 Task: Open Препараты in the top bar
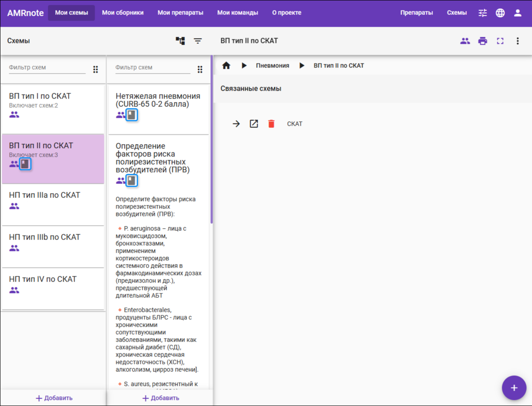pos(417,13)
